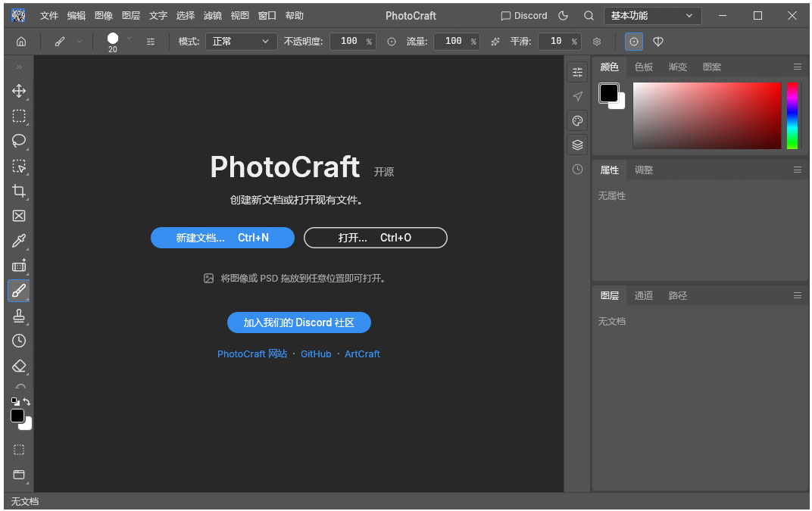Select the Eyedropper tool
This screenshot has height=511, width=812.
(19, 241)
